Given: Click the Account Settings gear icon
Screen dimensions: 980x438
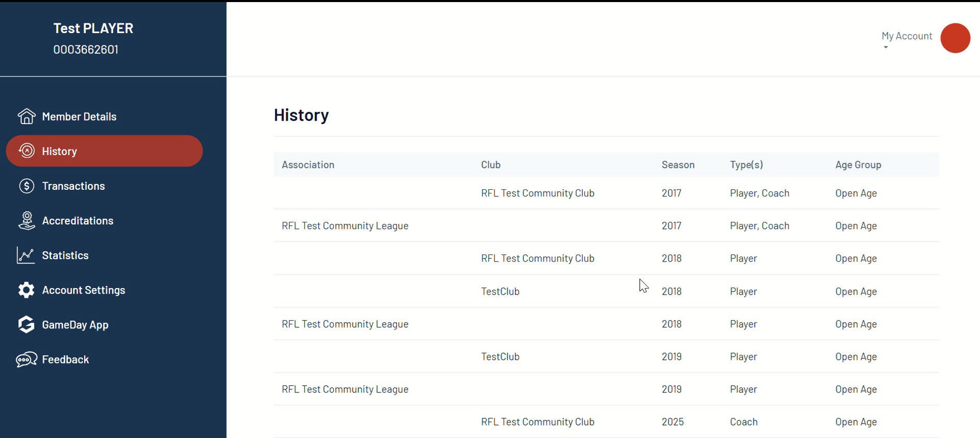Looking at the screenshot, I should click(26, 290).
